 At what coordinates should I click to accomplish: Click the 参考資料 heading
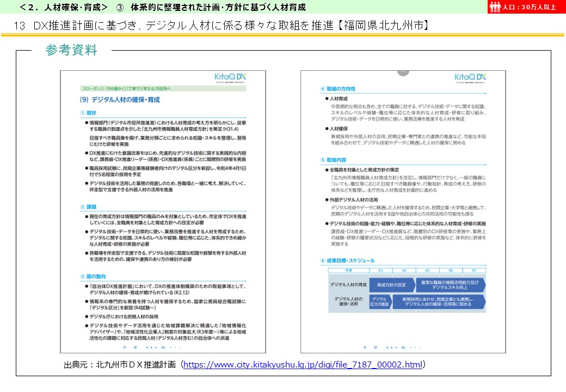click(71, 50)
